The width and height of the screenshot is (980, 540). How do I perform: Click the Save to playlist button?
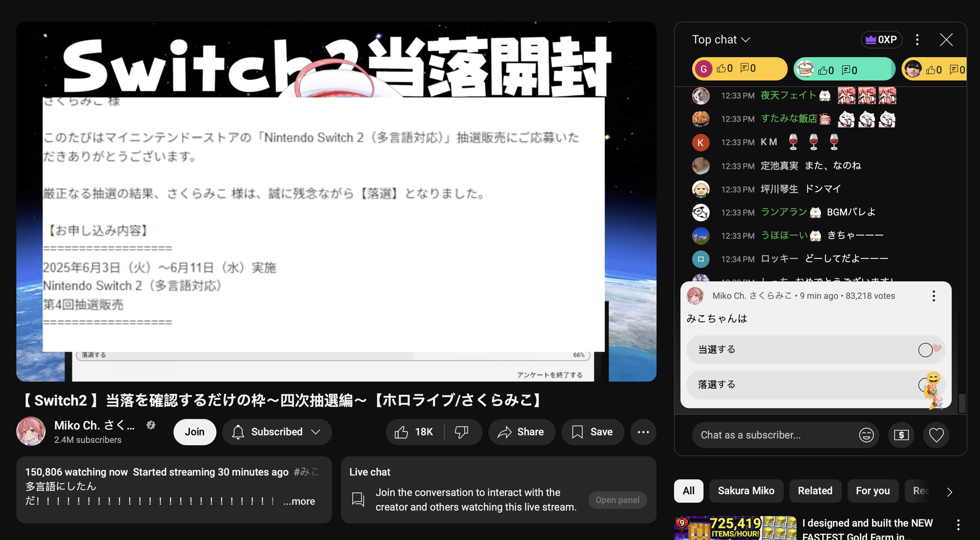tap(592, 432)
